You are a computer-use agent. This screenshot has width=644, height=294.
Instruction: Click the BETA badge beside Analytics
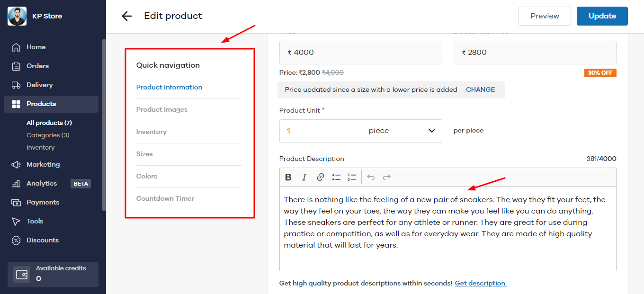(80, 184)
